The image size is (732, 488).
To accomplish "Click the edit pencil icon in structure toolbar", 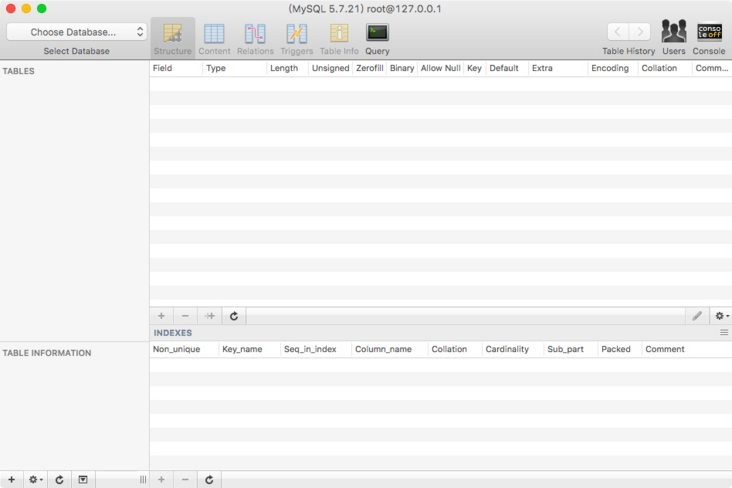I will [697, 316].
